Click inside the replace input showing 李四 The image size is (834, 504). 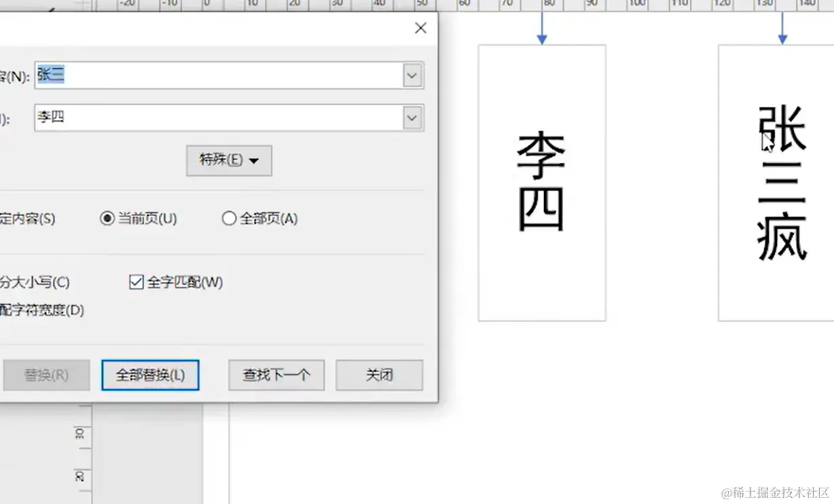click(x=204, y=118)
